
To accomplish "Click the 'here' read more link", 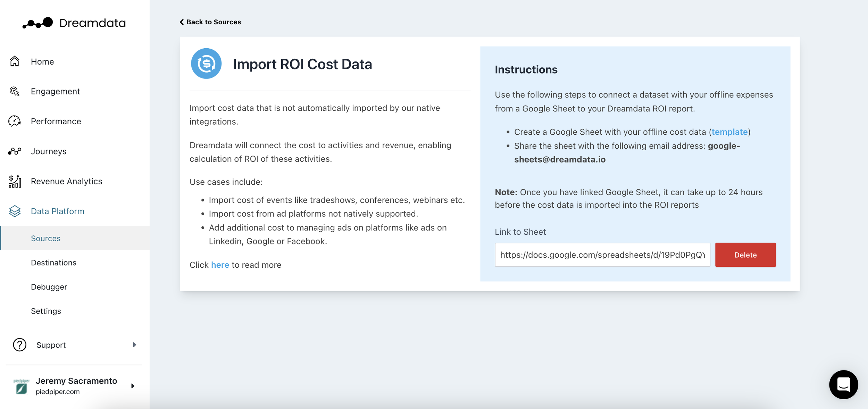I will 220,265.
